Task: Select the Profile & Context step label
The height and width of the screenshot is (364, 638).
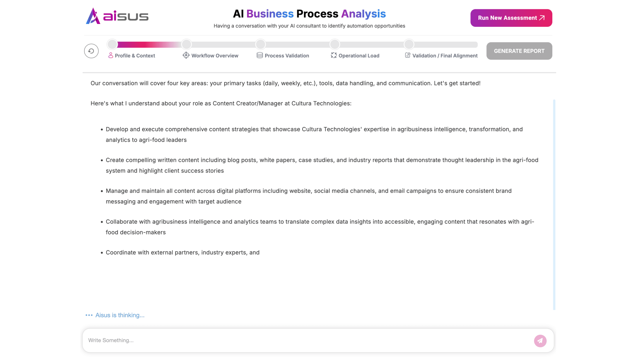Action: pos(135,56)
